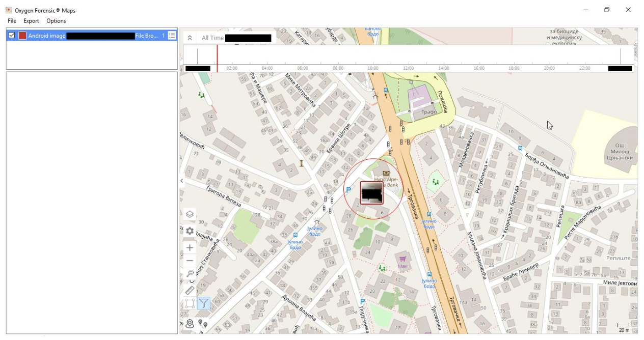Open the Export menu
The image size is (644, 340).
click(31, 21)
